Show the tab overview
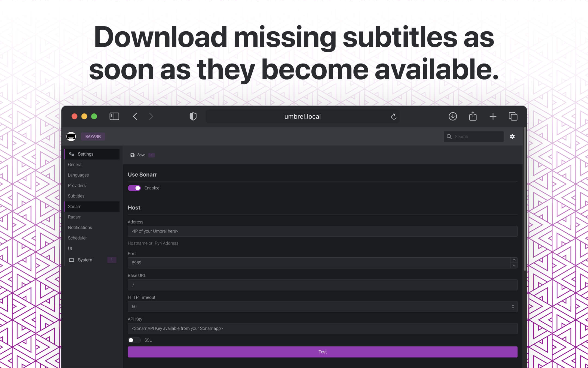This screenshot has width=588, height=368. (x=513, y=116)
